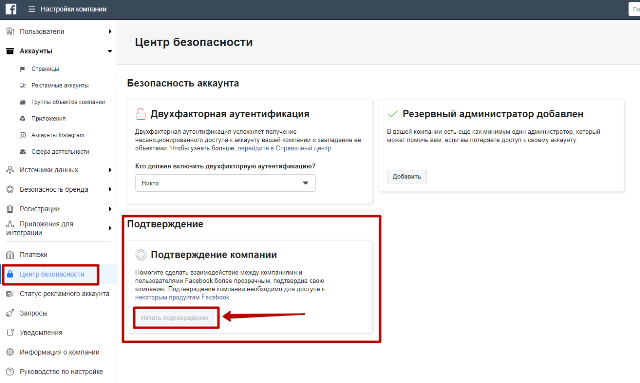Click the Источники данных icon
640x383 pixels.
[x=10, y=170]
